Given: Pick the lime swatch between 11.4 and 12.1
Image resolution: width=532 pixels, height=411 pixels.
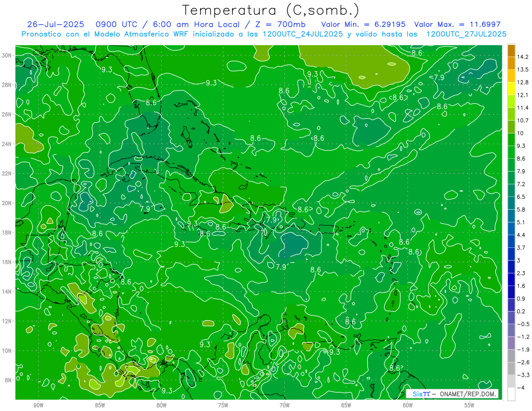Looking at the screenshot, I should click(x=511, y=102).
